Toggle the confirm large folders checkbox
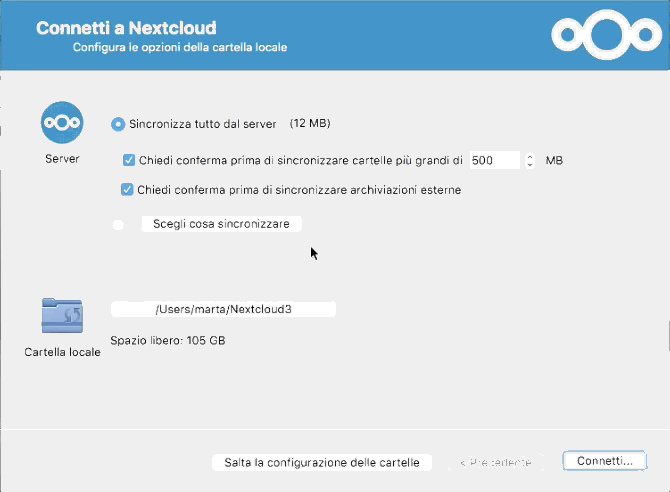Screen dimensions: 670x492 point(129,160)
